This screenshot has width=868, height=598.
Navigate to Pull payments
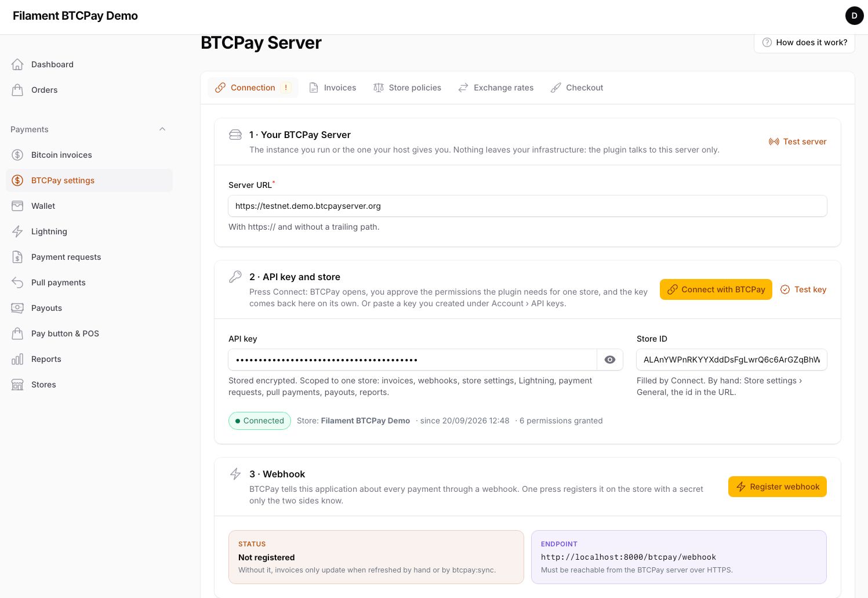[89, 282]
